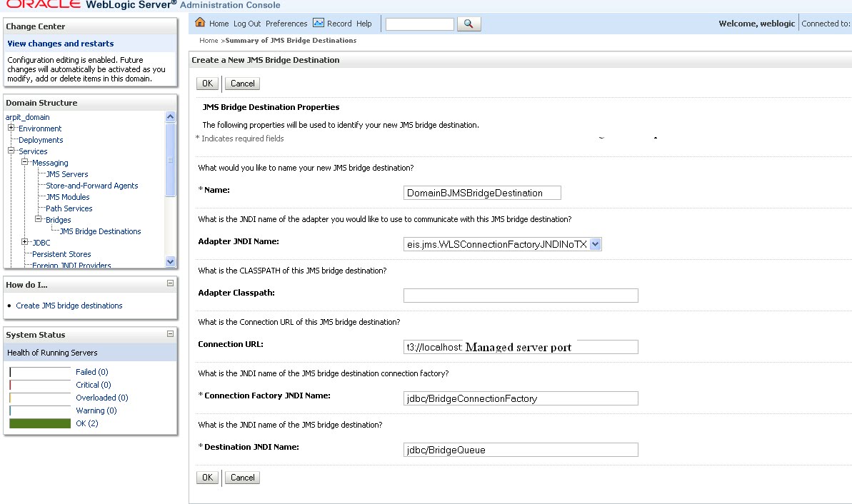Click the bottom OK button
The width and height of the screenshot is (852, 504).
(208, 478)
